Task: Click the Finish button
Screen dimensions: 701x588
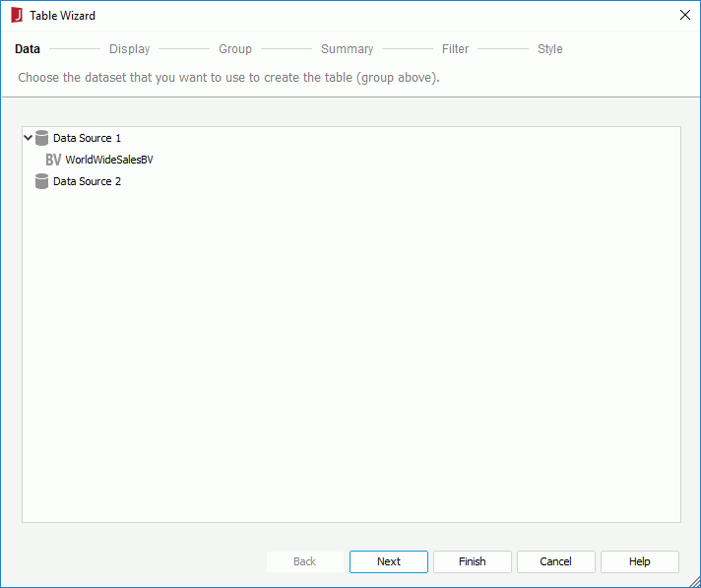Action: tap(473, 561)
